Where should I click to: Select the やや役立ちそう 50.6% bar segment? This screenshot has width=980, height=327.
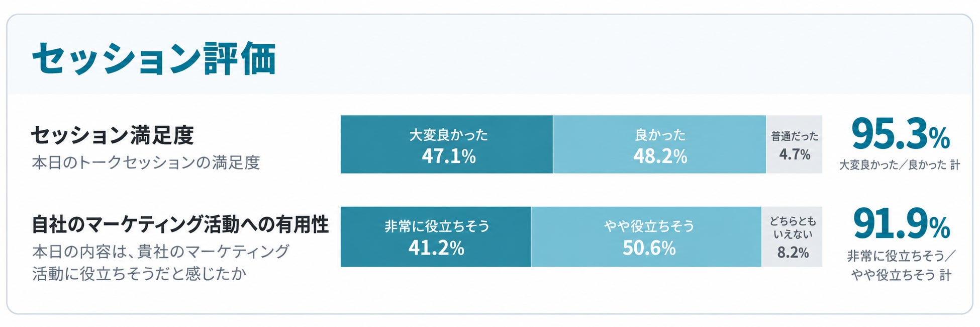click(x=646, y=236)
